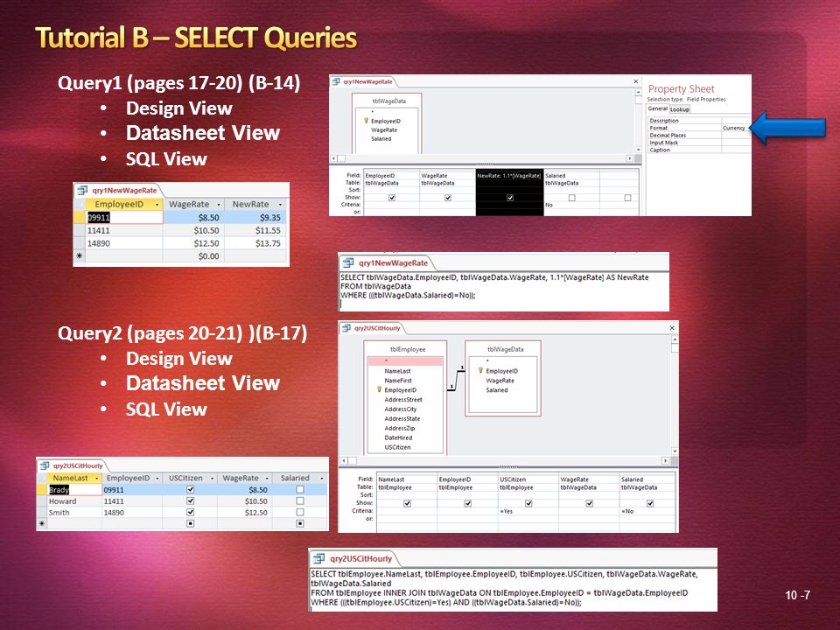The width and height of the screenshot is (840, 630).
Task: Click the Description property field
Action: tap(699, 121)
